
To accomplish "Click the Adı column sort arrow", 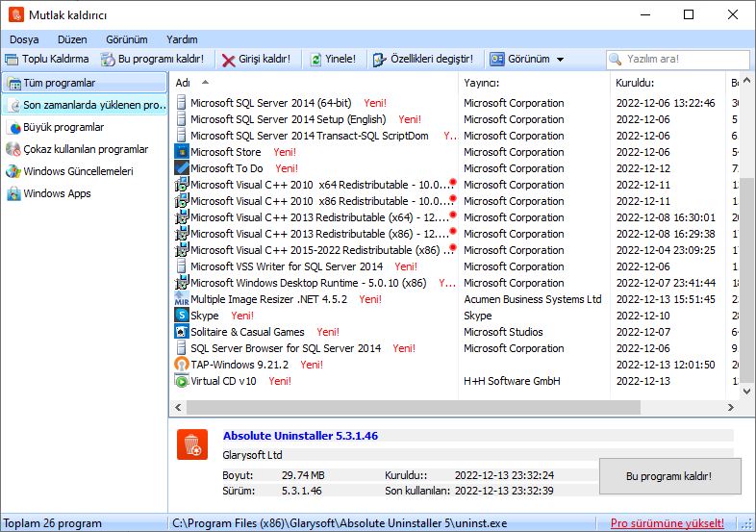I will coord(205,83).
